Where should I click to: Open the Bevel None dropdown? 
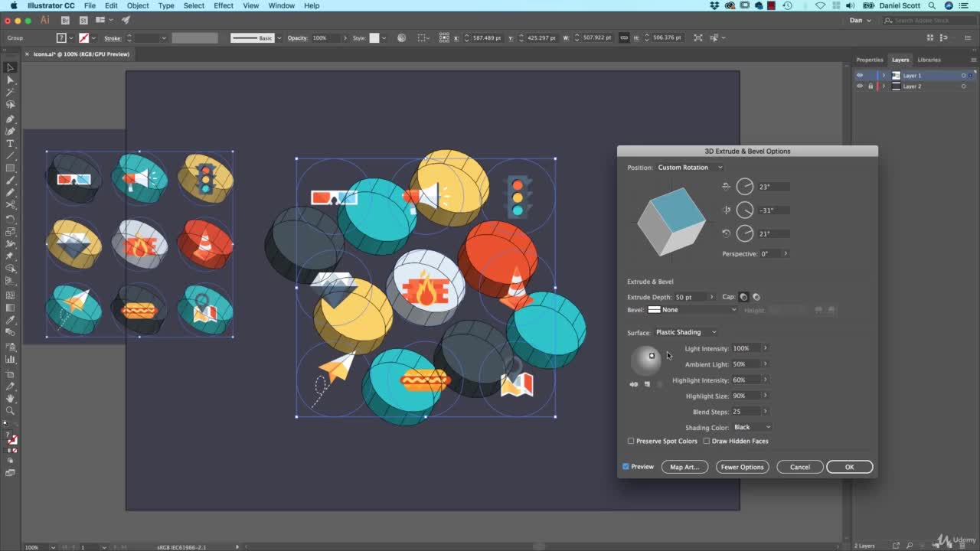click(x=692, y=310)
